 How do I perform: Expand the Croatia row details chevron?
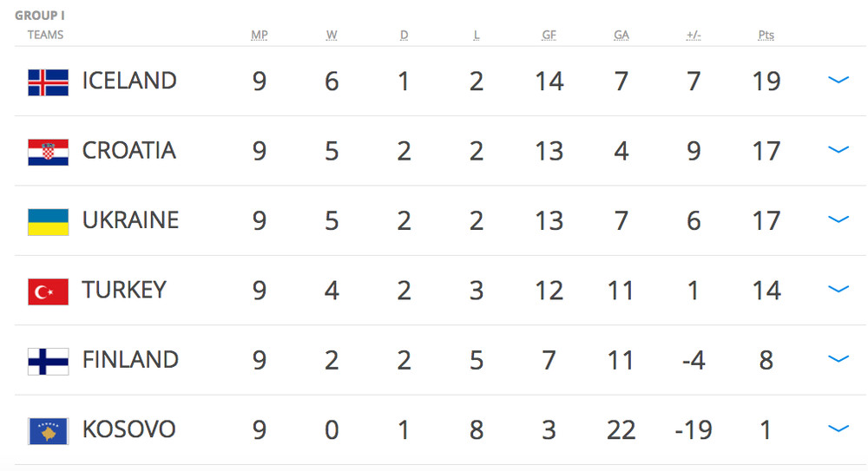click(x=838, y=149)
